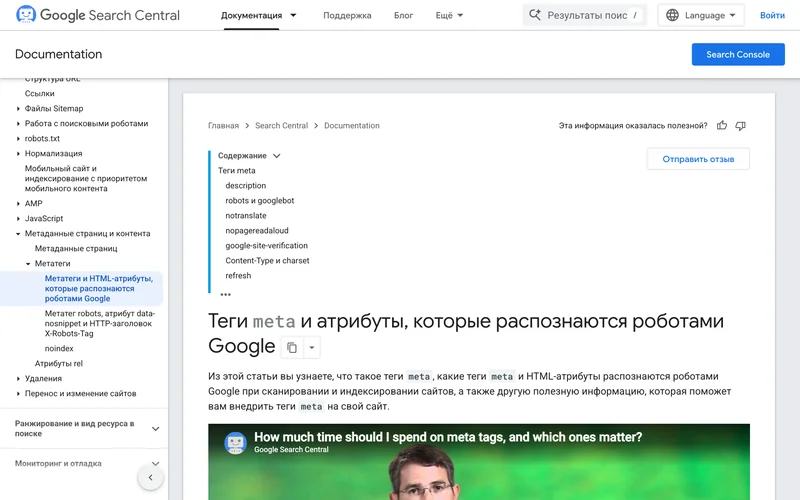The width and height of the screenshot is (800, 500).
Task: Click the video title about meta tags
Action: click(448, 437)
